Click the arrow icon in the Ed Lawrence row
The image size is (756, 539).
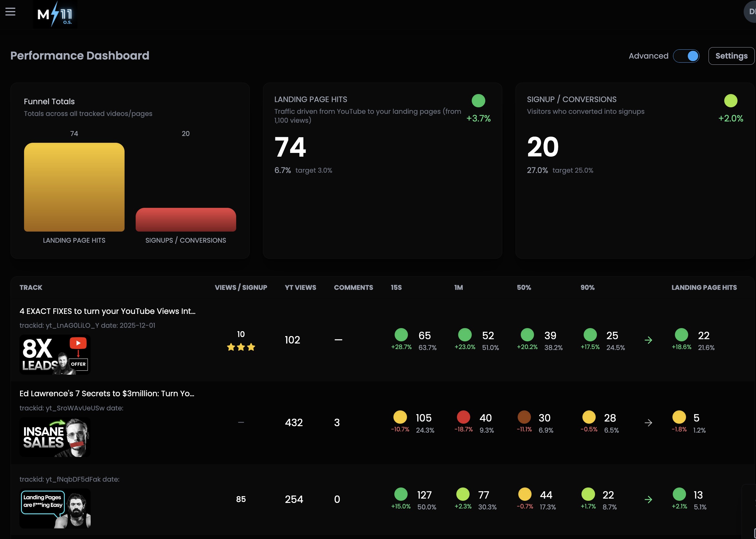[648, 423]
